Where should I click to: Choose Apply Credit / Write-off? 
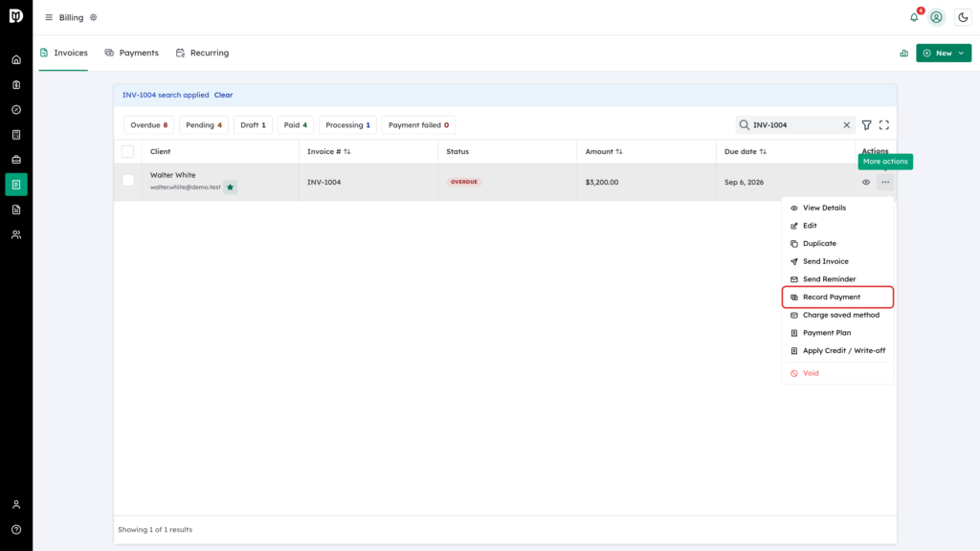[x=837, y=350]
